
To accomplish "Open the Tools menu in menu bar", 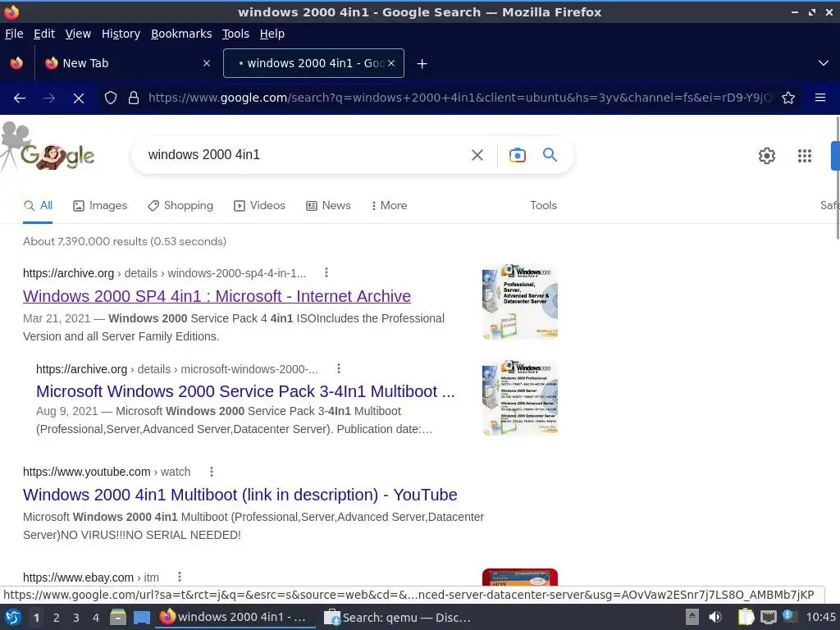I will 235,34.
